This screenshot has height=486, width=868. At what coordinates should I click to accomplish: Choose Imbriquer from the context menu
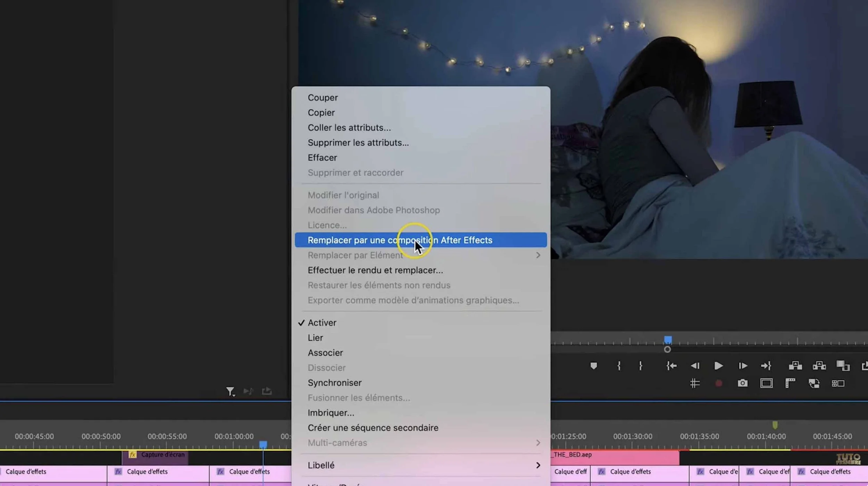[331, 412]
